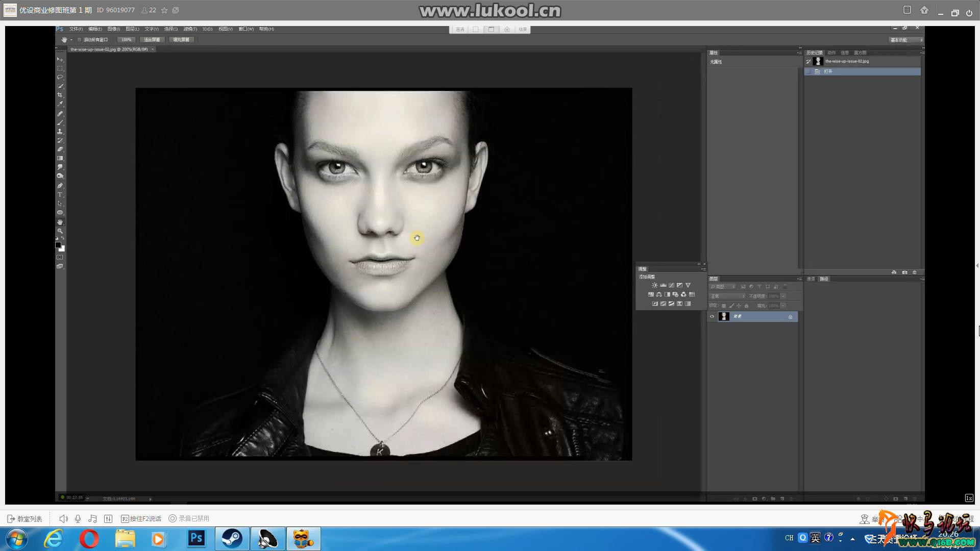Select the Eraser tool
This screenshot has width=980, height=551.
[60, 149]
